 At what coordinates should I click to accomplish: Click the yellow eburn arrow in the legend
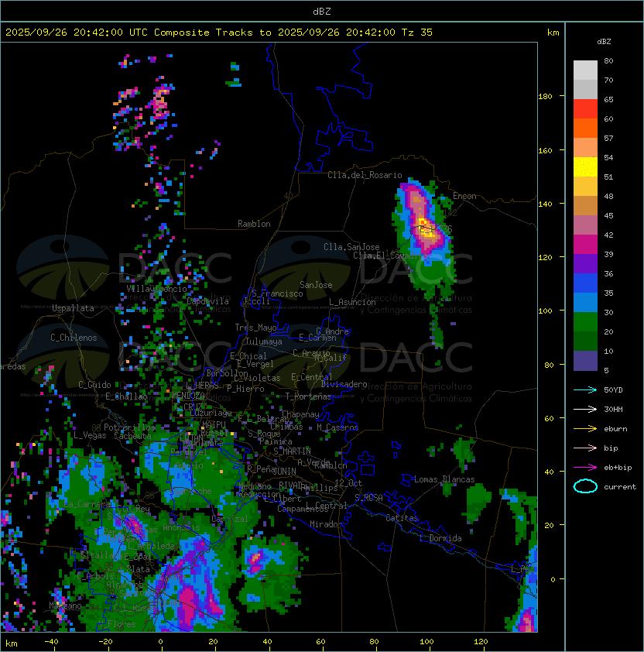[585, 429]
